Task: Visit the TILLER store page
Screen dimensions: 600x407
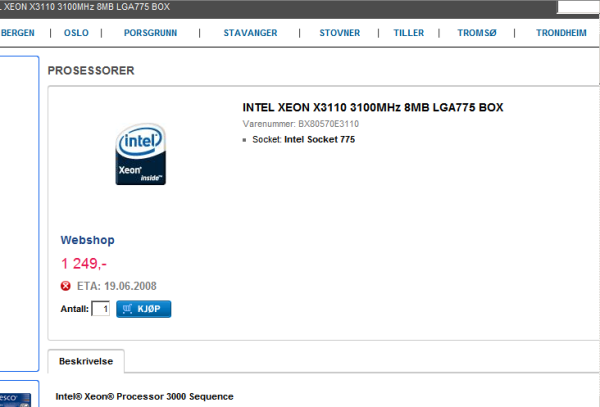Action: 409,33
